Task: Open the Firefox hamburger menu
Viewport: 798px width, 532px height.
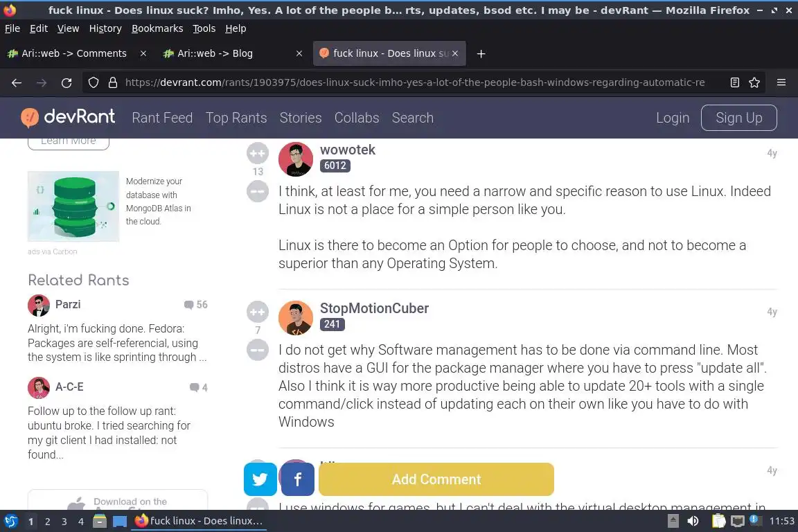Action: point(781,82)
